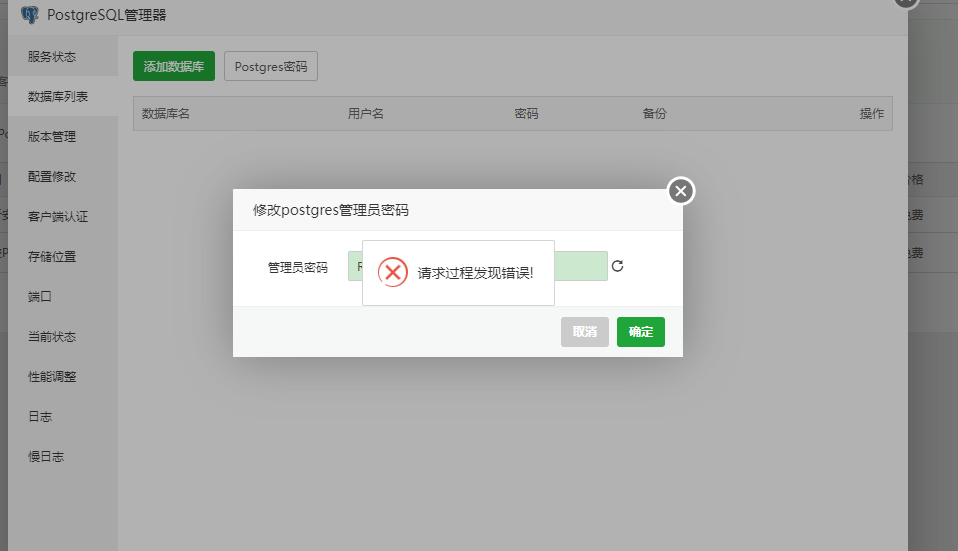View the 当前状态 tab
Screen dimensions: 958x551
coord(63,337)
